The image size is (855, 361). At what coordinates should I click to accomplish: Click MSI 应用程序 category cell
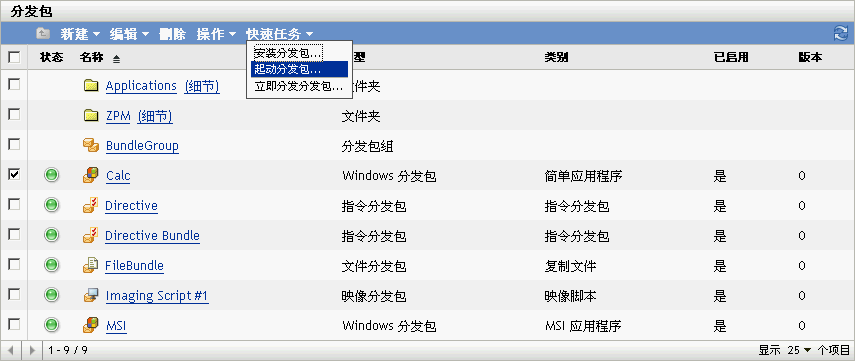(x=583, y=326)
